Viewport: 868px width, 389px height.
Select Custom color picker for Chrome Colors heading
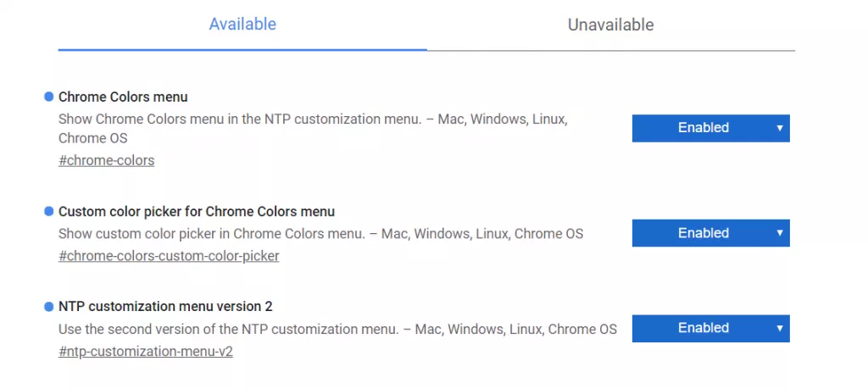click(x=197, y=211)
